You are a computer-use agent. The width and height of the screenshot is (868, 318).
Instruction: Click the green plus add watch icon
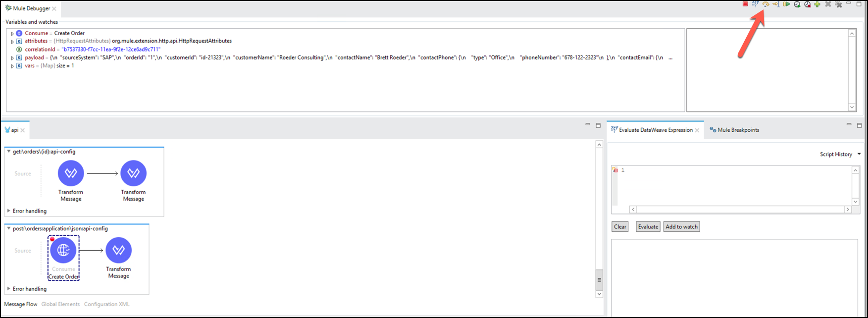(817, 4)
